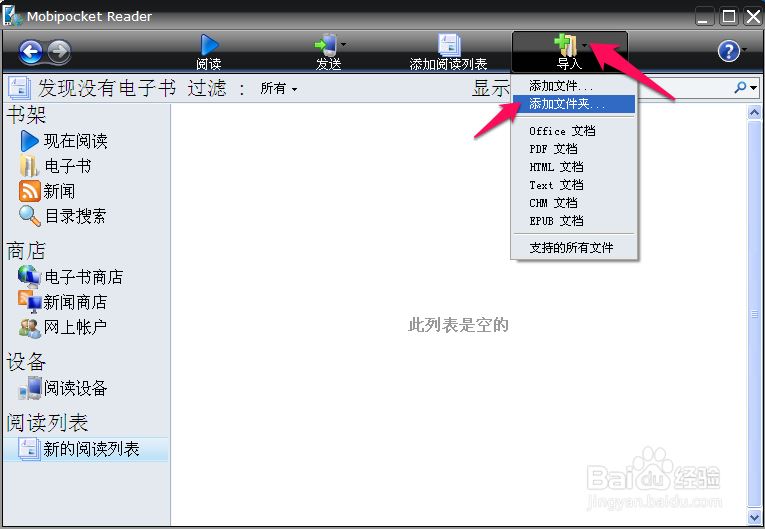Go back with the blue back arrow

tap(31, 51)
